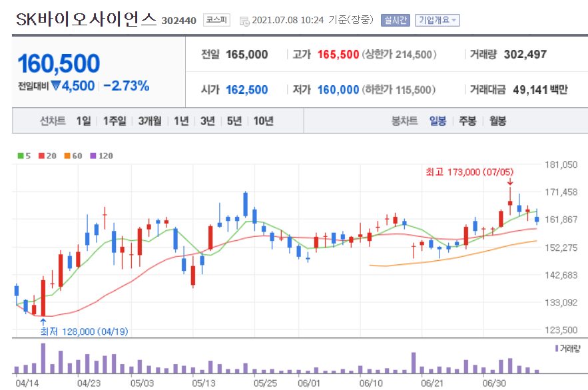Screen dimensions: 588x390
Task: Select the 1주일 line chart period
Action: (x=115, y=120)
